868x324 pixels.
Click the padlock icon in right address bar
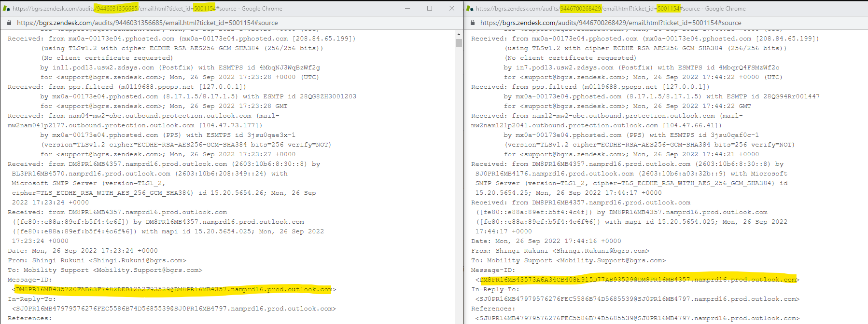tap(473, 23)
